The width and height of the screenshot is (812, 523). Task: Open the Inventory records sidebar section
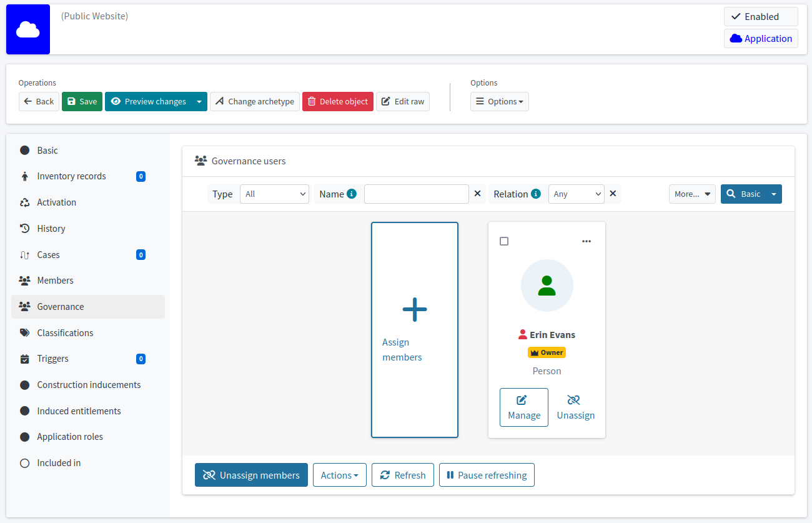pyautogui.click(x=71, y=176)
